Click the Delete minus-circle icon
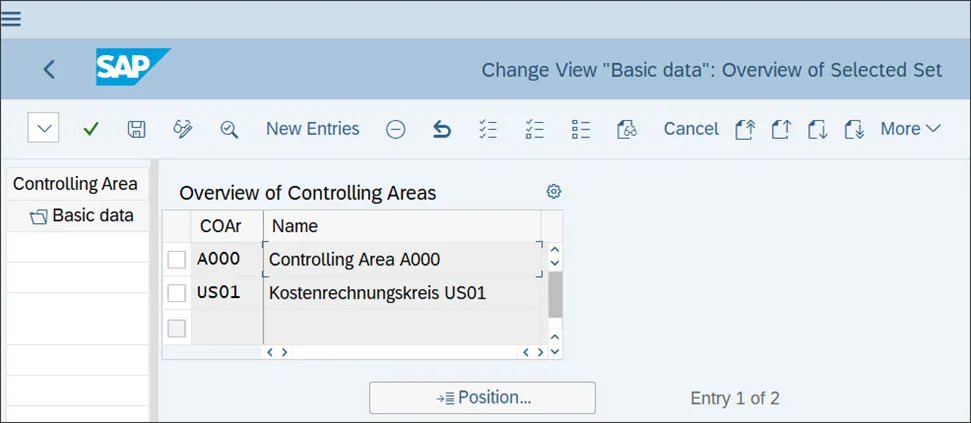The image size is (971, 423). (395, 129)
